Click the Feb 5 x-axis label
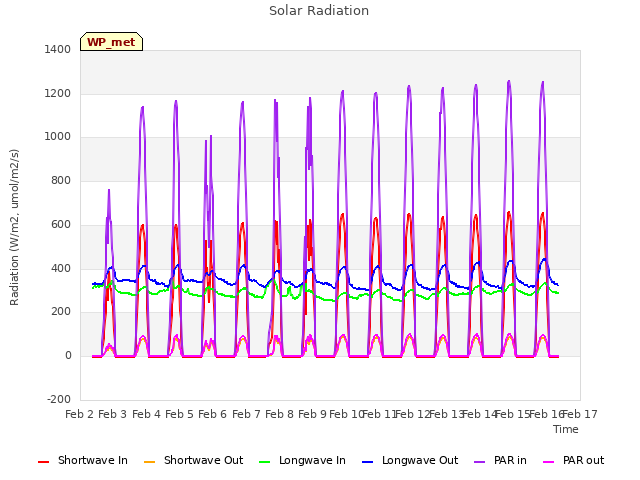Viewport: 640px width, 480px height. coord(179,414)
